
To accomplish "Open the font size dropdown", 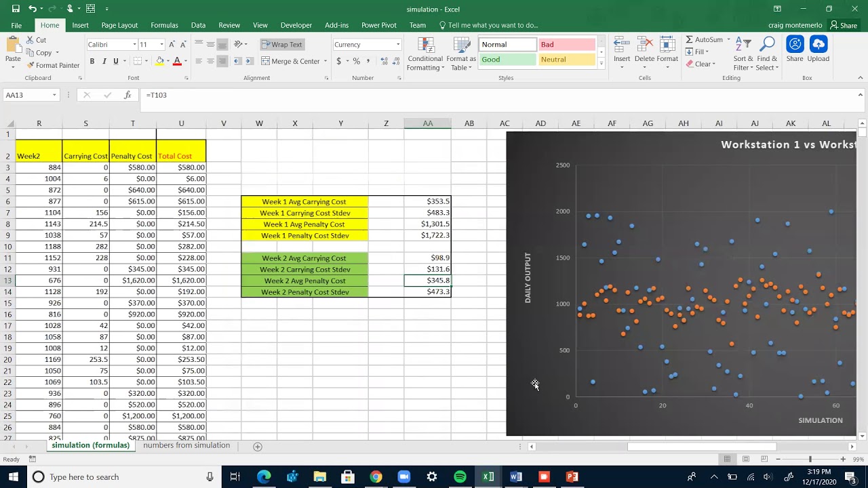I will click(x=161, y=45).
